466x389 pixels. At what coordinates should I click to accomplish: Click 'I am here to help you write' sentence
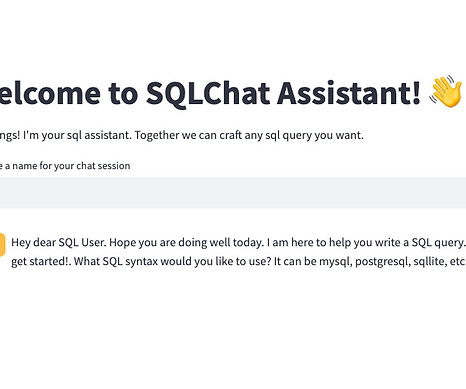tap(338, 242)
